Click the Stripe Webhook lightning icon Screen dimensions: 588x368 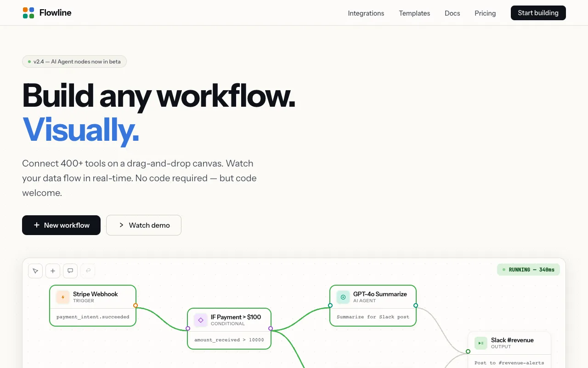click(62, 297)
